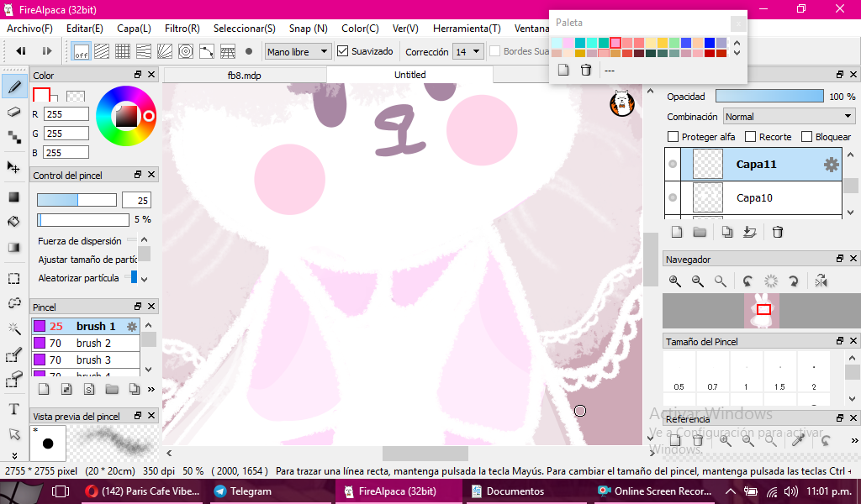The image size is (861, 504).
Task: Show hidden system tray icons
Action: (x=731, y=491)
